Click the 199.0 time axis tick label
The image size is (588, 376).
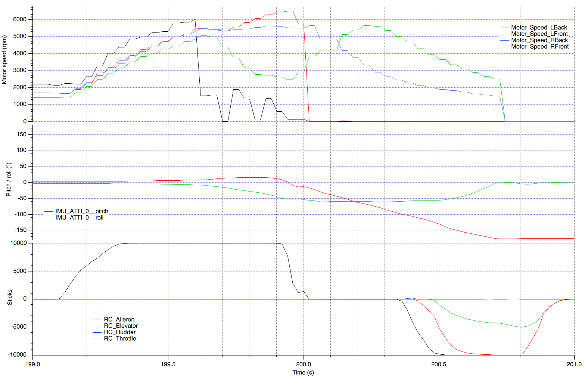(x=33, y=364)
